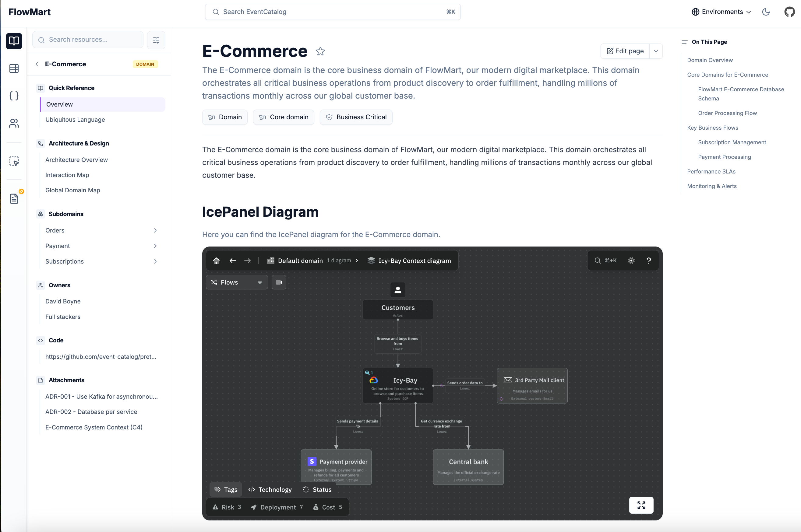This screenshot has width=801, height=532.
Task: Open the diagram help question mark
Action: pos(648,261)
